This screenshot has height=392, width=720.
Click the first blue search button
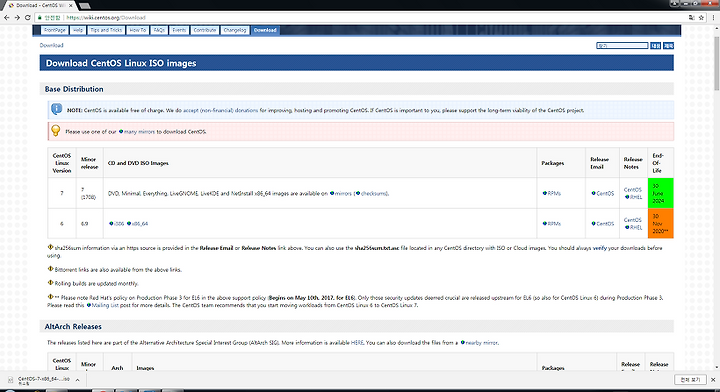click(x=655, y=45)
